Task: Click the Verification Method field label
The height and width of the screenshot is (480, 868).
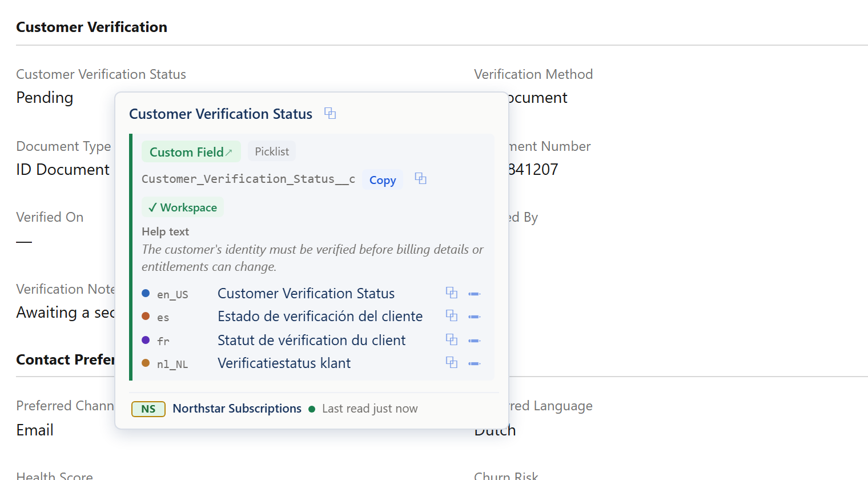Action: tap(533, 74)
